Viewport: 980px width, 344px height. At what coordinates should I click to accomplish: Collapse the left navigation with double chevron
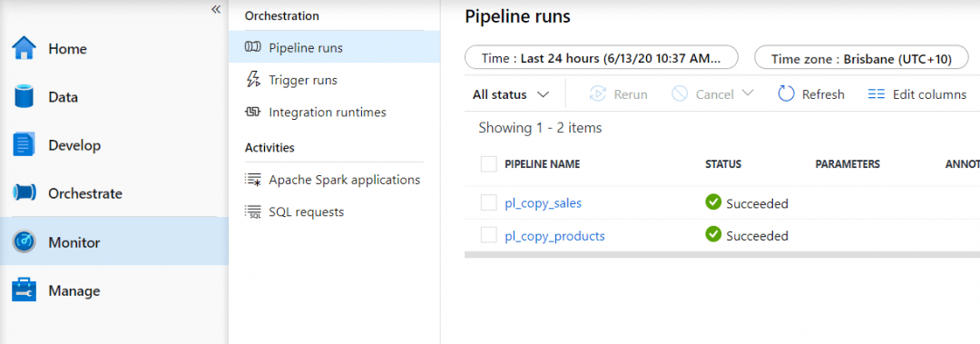point(216,9)
